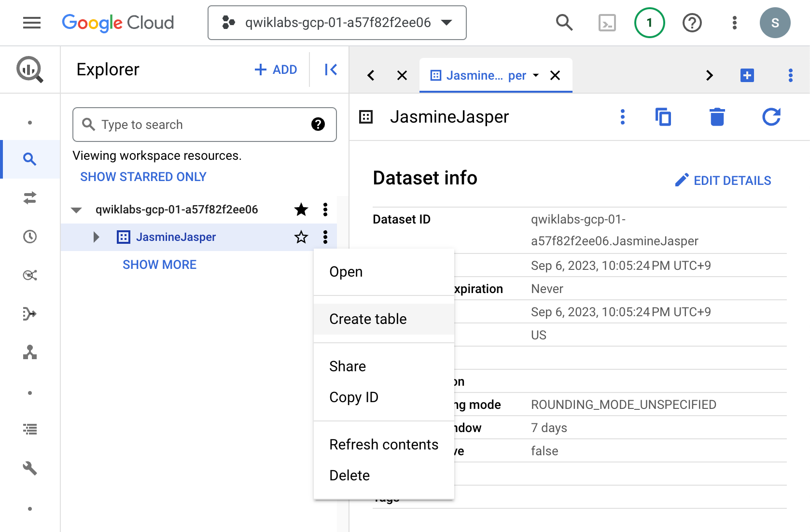Screen dimensions: 810x532
Task: Open dataset header more actions dots
Action: tap(623, 117)
